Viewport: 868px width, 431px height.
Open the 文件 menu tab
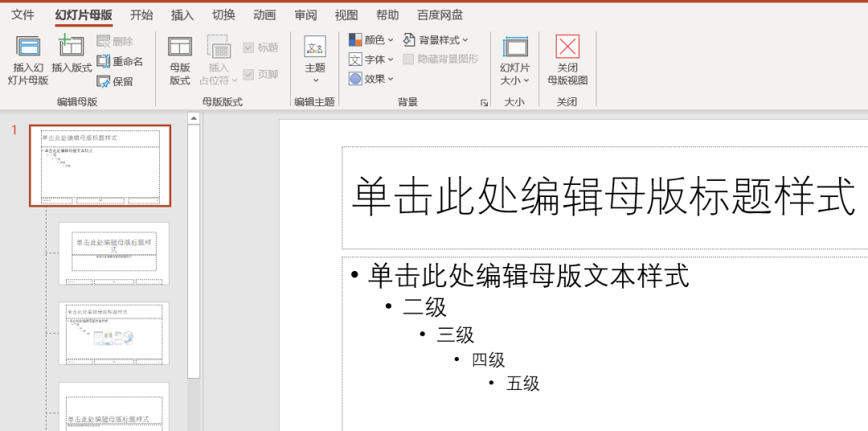[x=23, y=15]
